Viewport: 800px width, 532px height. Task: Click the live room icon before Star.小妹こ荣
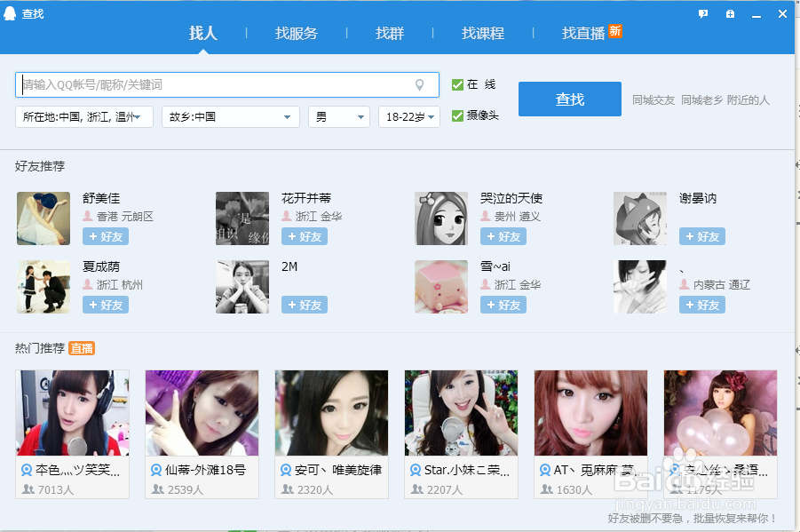click(x=416, y=470)
